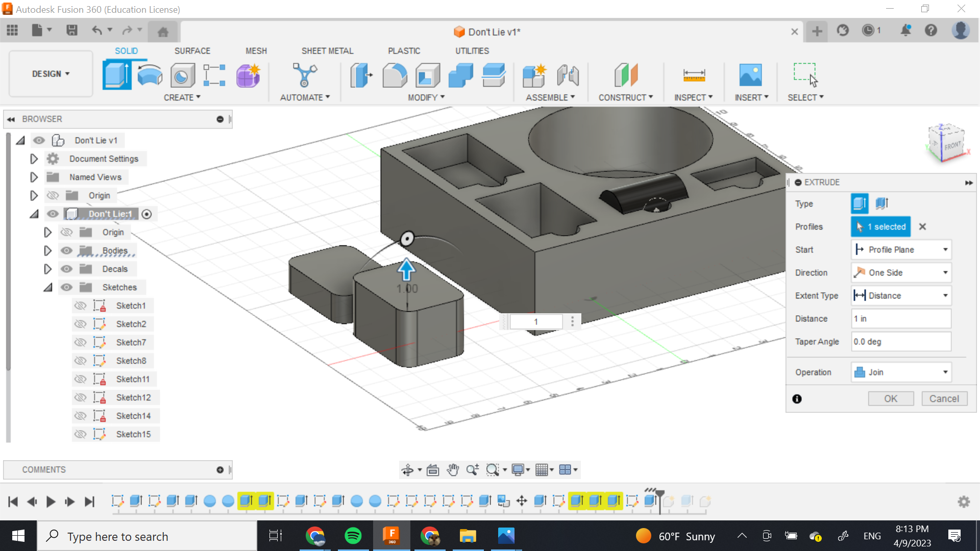Open the Extent Type Distance dropdown
Screen dimensions: 980x551
tap(901, 295)
